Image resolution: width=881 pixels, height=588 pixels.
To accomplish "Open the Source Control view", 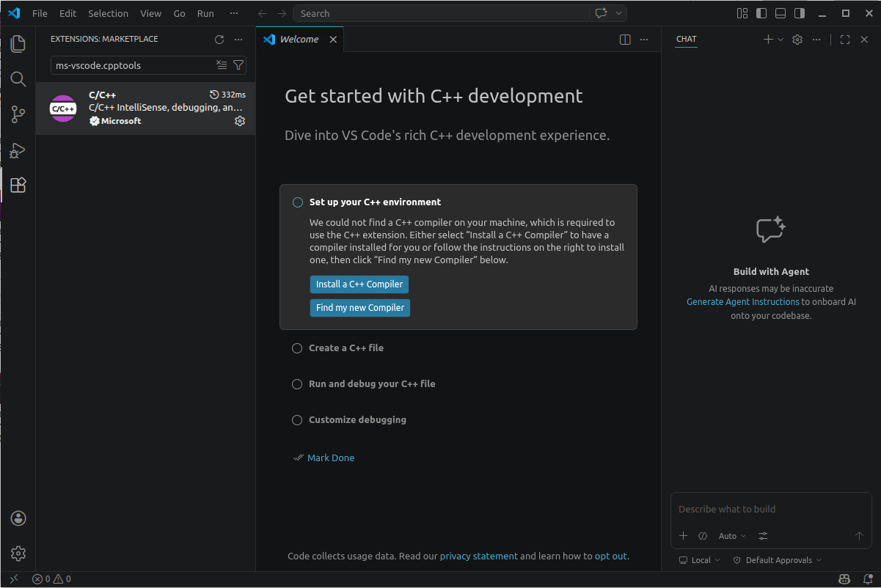I will click(x=18, y=114).
